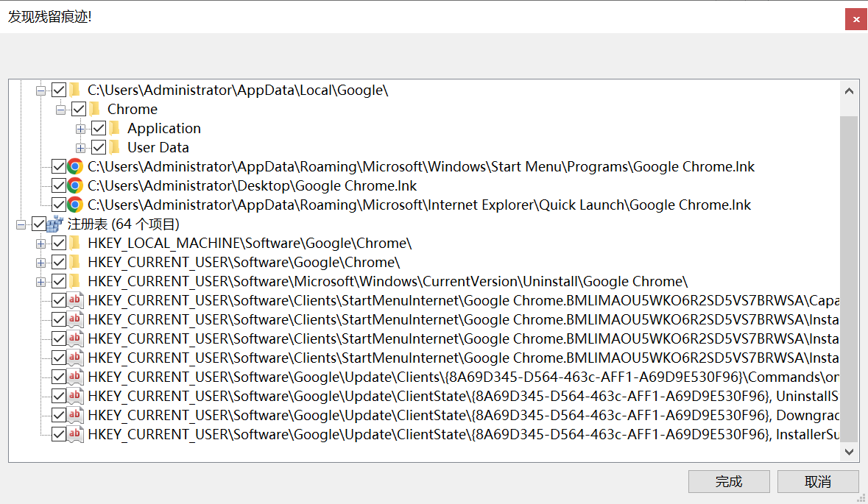The height and width of the screenshot is (504, 868).
Task: Click Chrome icon beside Desktop Google Chrome.lnk
Action: [75, 185]
